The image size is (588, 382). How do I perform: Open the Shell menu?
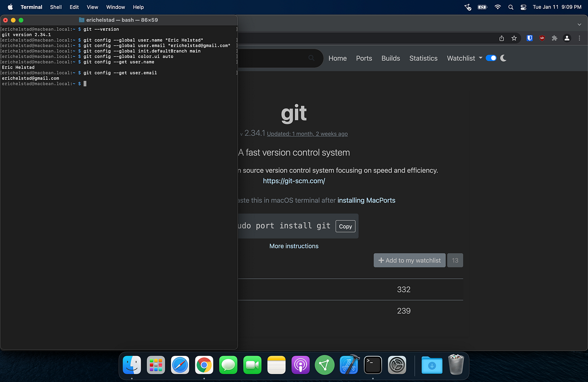tap(56, 7)
